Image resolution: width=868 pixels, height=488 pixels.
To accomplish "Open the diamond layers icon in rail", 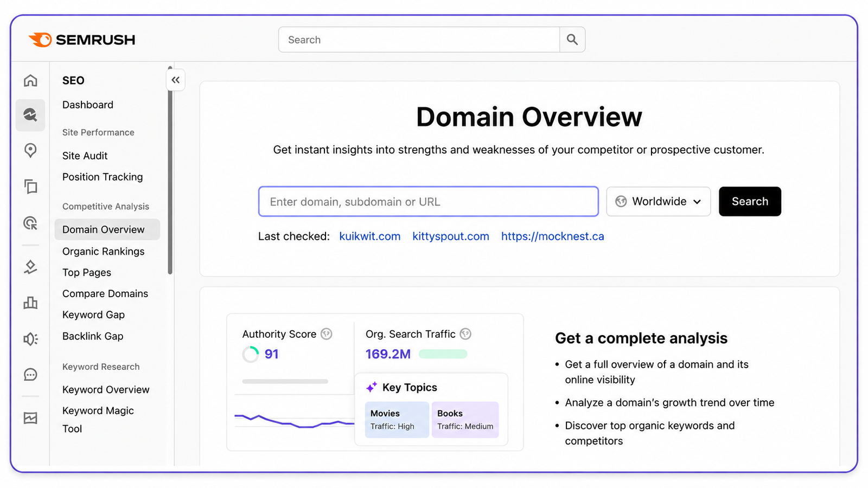I will pyautogui.click(x=30, y=267).
